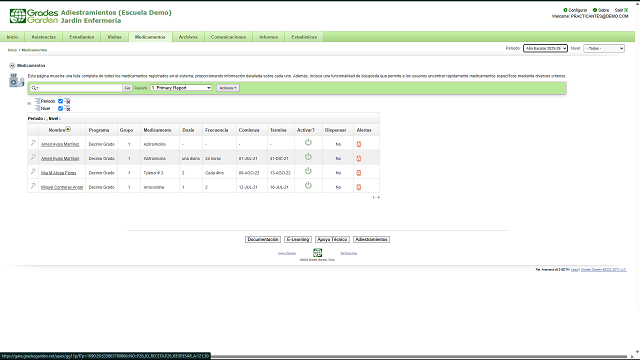The height and width of the screenshot is (360, 640).
Task: Open the PDF alert for undated Azitromicina row
Action: pyautogui.click(x=359, y=144)
